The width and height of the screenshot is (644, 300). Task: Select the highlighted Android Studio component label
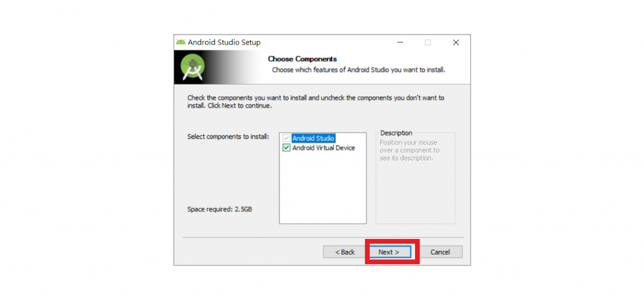(313, 138)
